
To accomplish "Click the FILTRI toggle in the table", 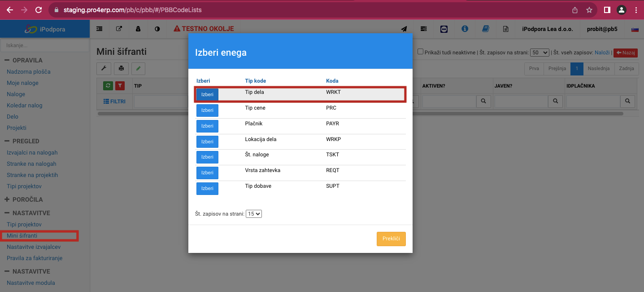I will (114, 102).
